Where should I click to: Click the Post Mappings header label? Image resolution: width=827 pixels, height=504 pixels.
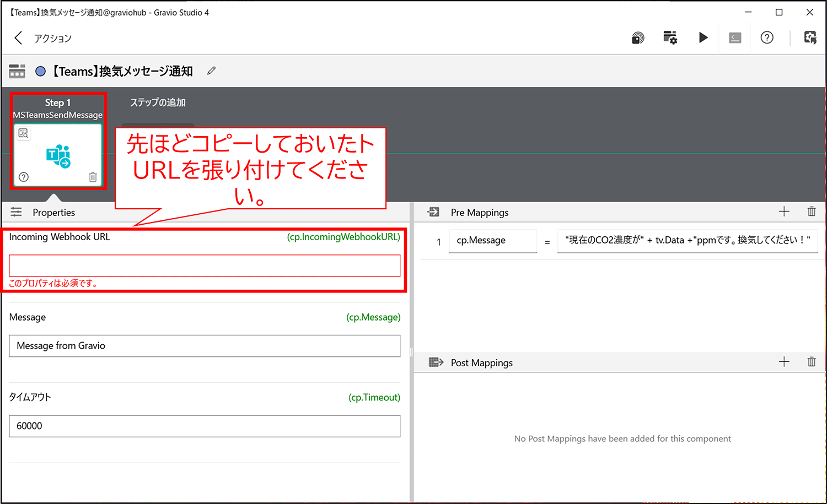point(482,363)
